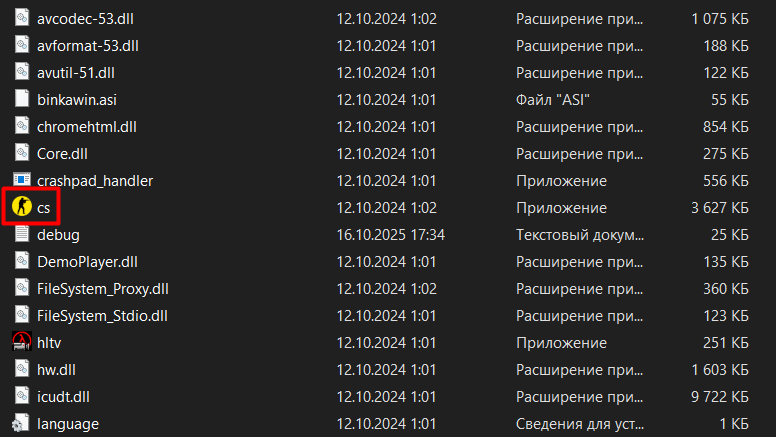Image resolution: width=776 pixels, height=437 pixels.
Task: Select the DemoPlayer.dll file name
Action: tap(87, 261)
